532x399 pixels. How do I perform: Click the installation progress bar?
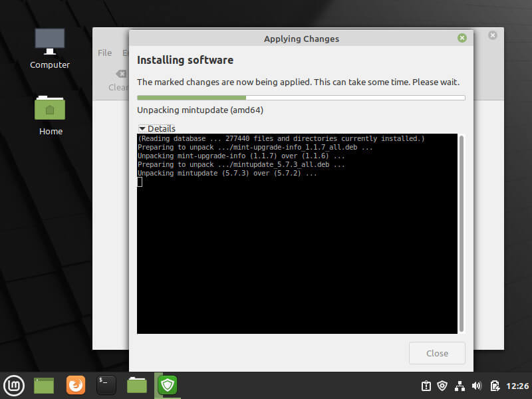(301, 98)
